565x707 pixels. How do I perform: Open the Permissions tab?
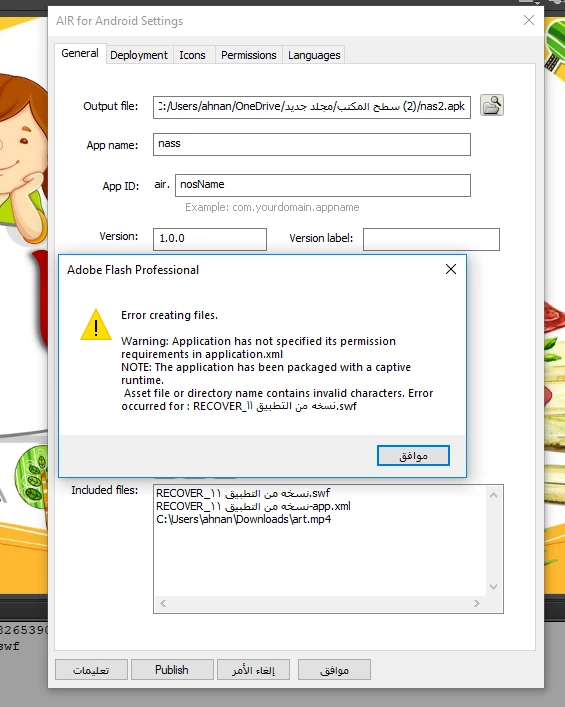click(x=248, y=55)
